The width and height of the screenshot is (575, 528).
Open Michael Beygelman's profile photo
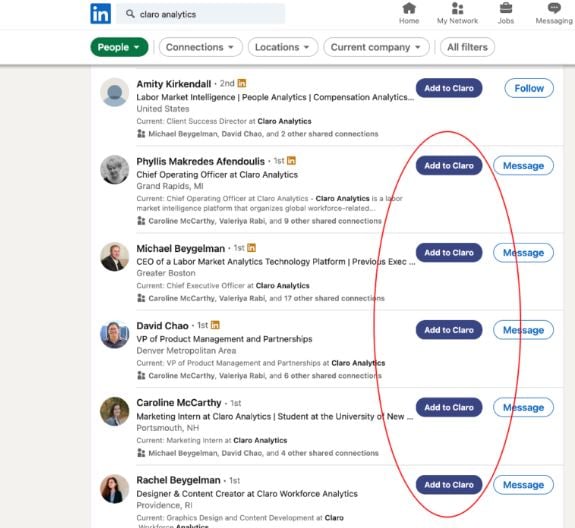pos(115,257)
